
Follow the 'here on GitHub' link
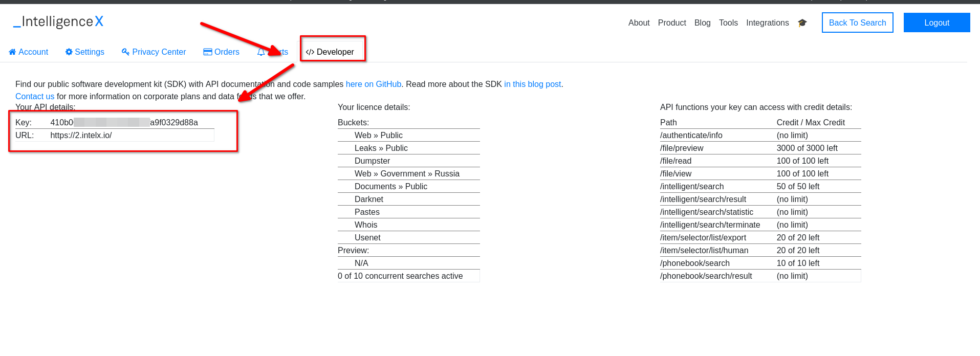pyautogui.click(x=373, y=84)
